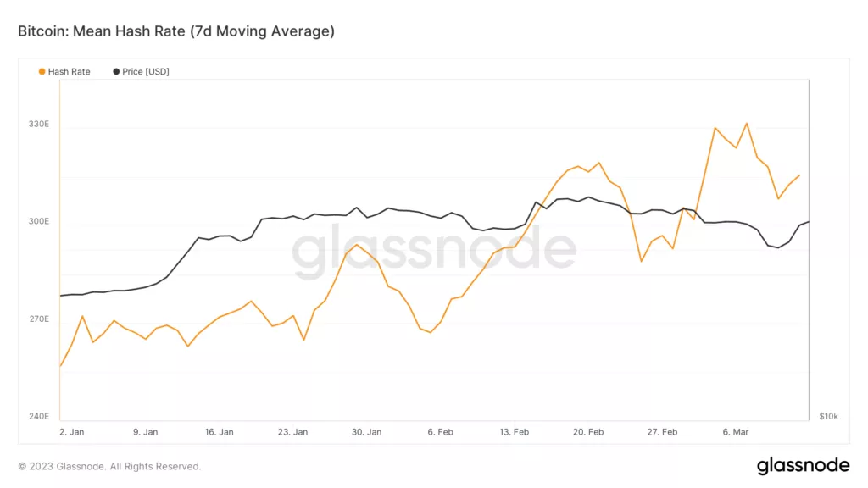Click the 20. Feb date label
Screen dimensions: 868x488
coord(588,432)
